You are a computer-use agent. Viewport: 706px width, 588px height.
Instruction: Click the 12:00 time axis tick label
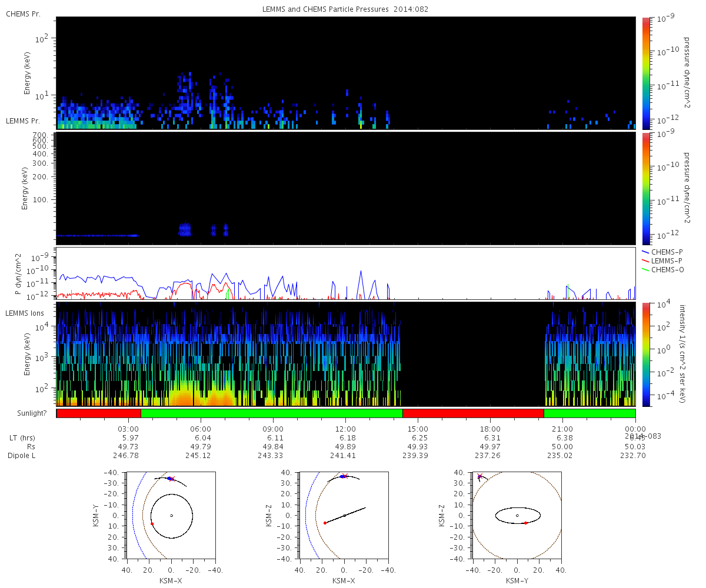[x=345, y=429]
